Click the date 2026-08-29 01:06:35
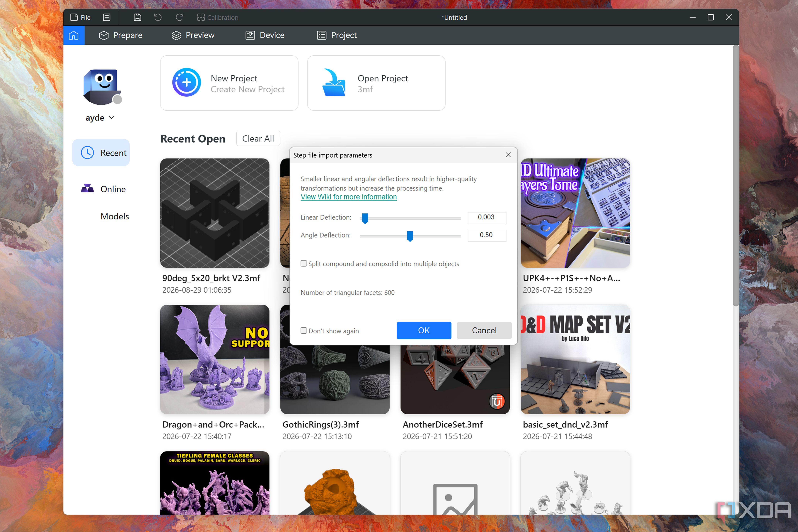The image size is (798, 532). tap(197, 290)
